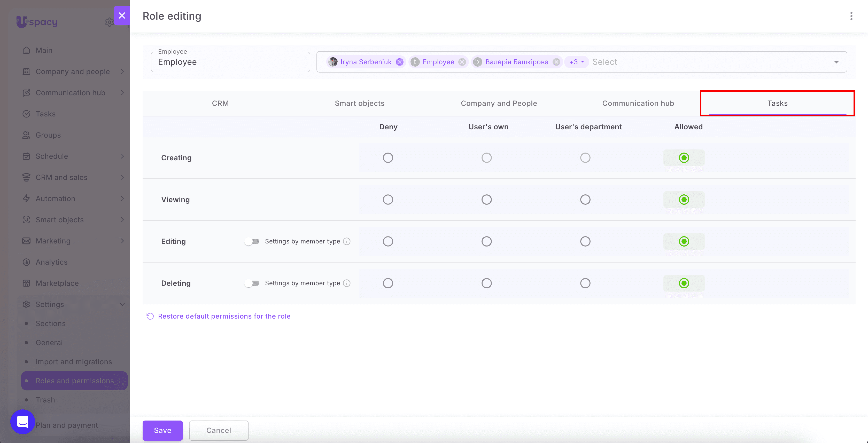The image size is (868, 443).
Task: Click the Uspacy logo
Action: [x=37, y=22]
